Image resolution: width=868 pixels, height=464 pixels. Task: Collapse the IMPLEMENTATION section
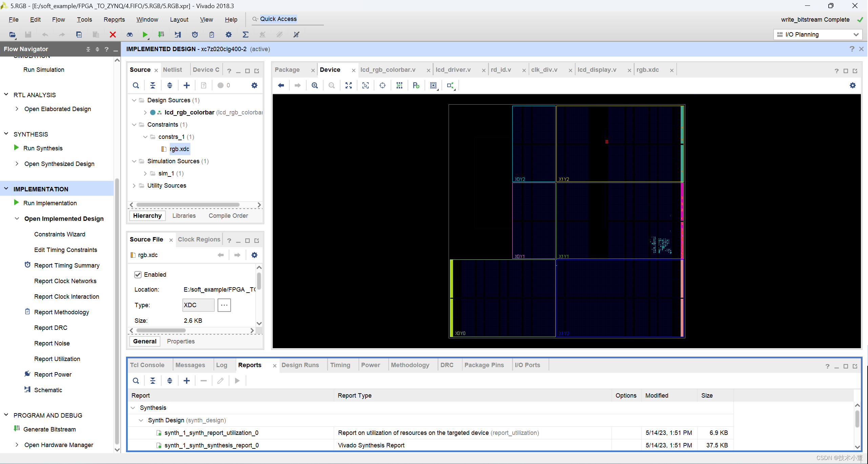(x=6, y=189)
